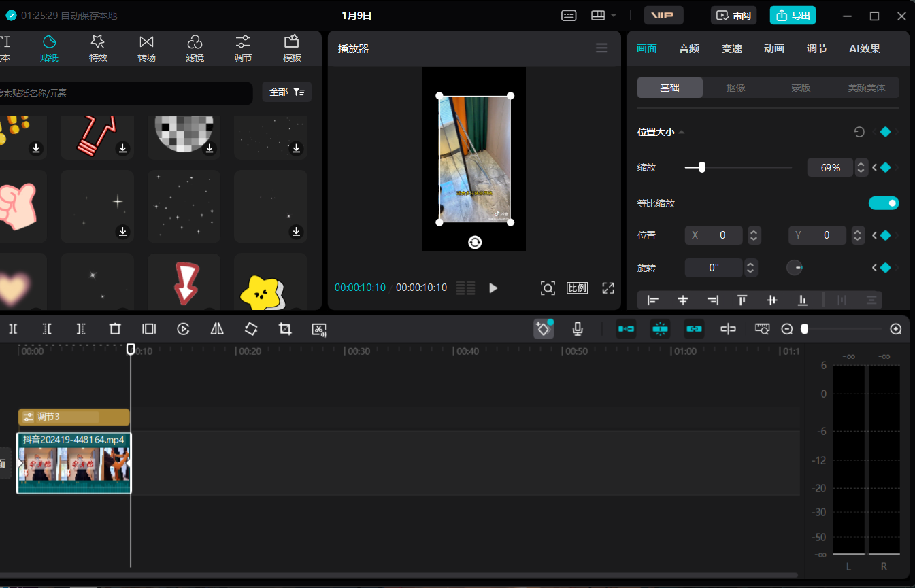Image resolution: width=915 pixels, height=588 pixels.
Task: Click the microphone record voiceover icon
Action: pyautogui.click(x=578, y=329)
